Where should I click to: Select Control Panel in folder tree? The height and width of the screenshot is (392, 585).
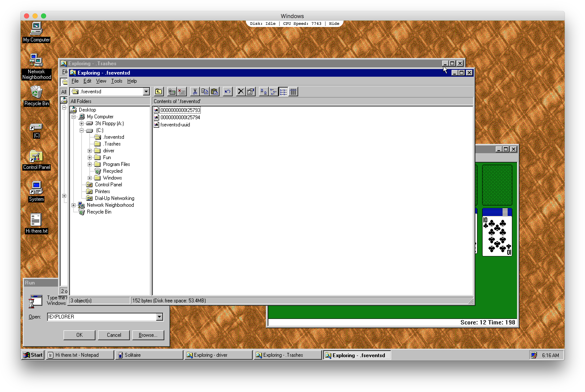pos(109,185)
